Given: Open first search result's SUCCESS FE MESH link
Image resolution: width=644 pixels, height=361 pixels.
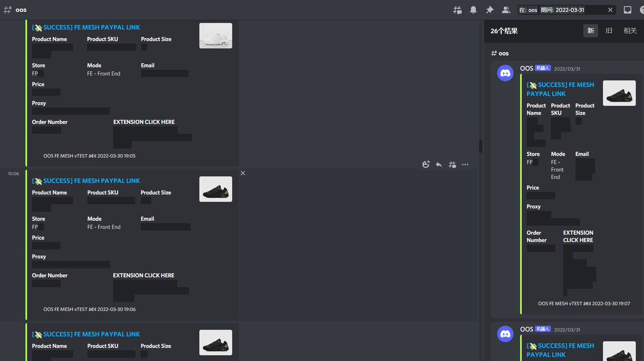Looking at the screenshot, I should (x=560, y=89).
